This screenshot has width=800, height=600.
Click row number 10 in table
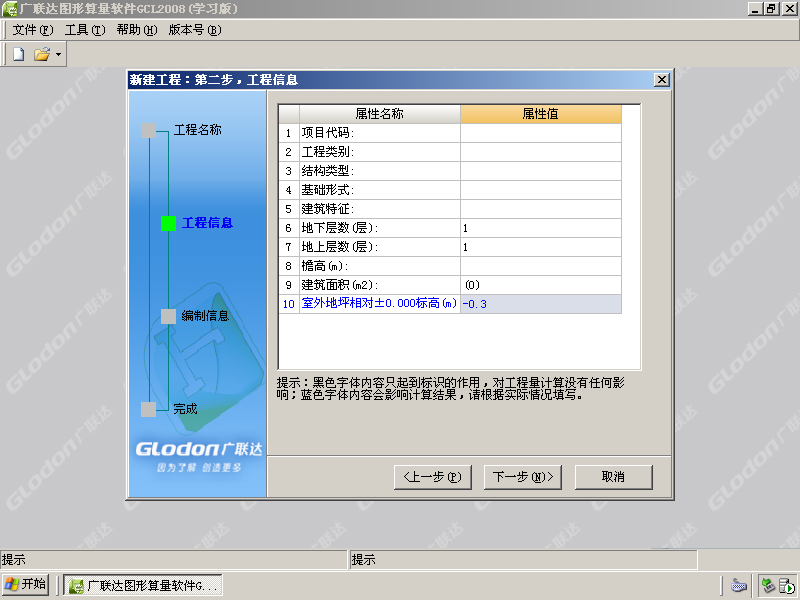tap(289, 304)
